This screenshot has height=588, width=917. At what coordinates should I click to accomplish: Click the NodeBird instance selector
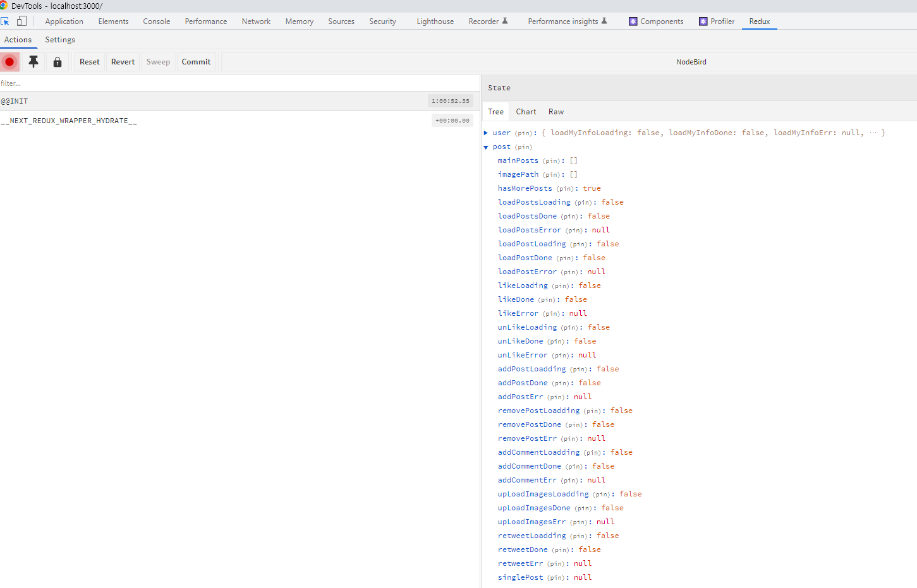click(691, 62)
